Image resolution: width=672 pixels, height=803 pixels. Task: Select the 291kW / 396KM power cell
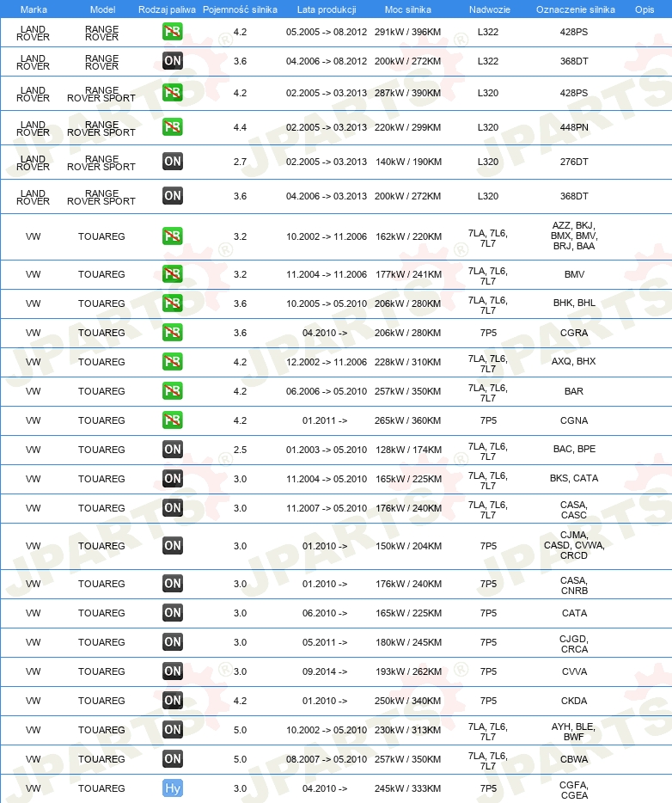point(407,32)
